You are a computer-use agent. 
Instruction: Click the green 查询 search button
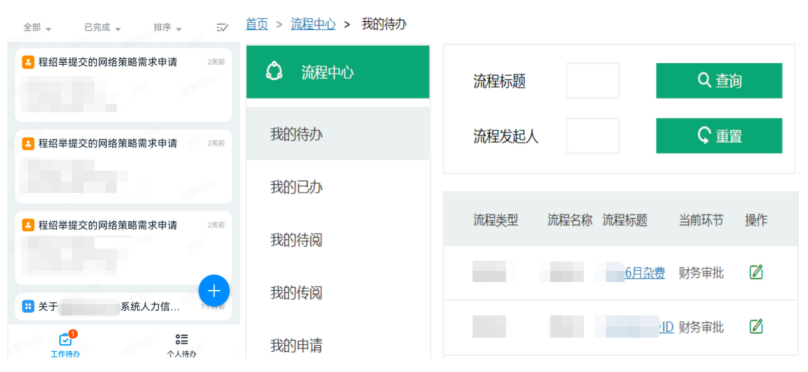tap(719, 80)
